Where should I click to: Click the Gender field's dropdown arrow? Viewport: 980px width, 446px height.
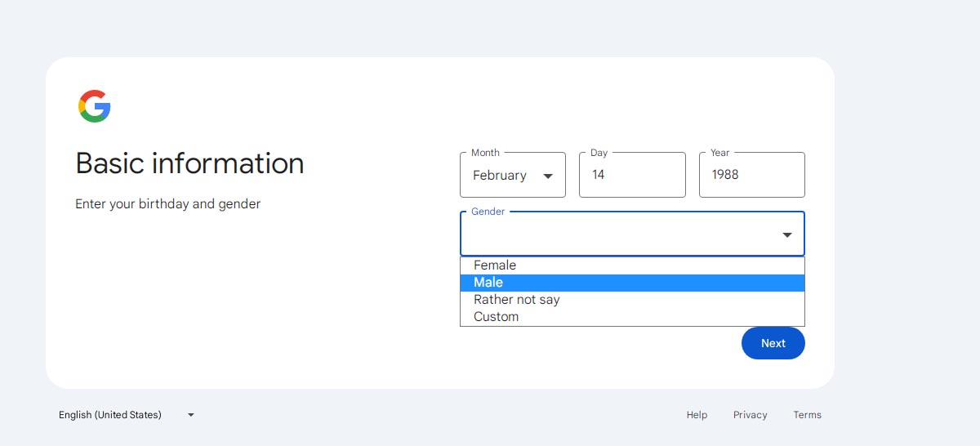point(787,235)
